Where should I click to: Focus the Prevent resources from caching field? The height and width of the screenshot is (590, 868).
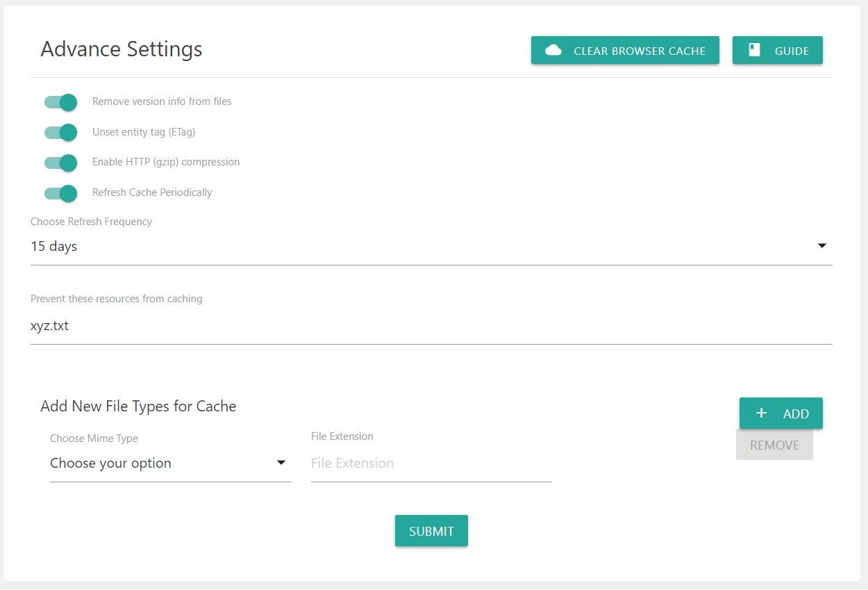tap(431, 326)
